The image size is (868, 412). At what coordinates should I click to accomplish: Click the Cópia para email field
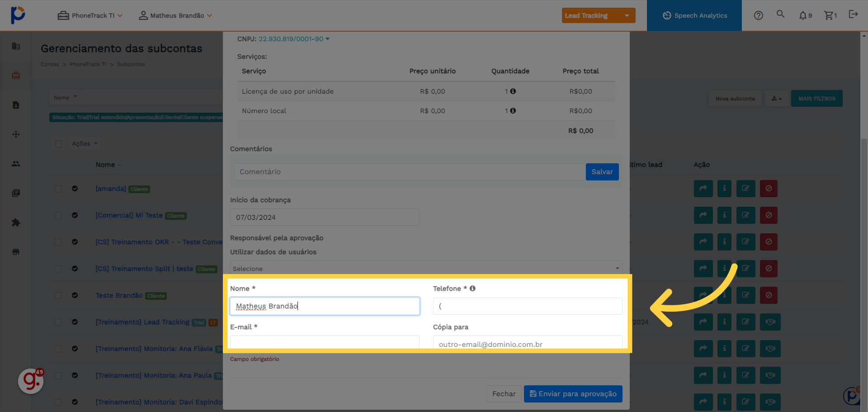click(x=528, y=342)
